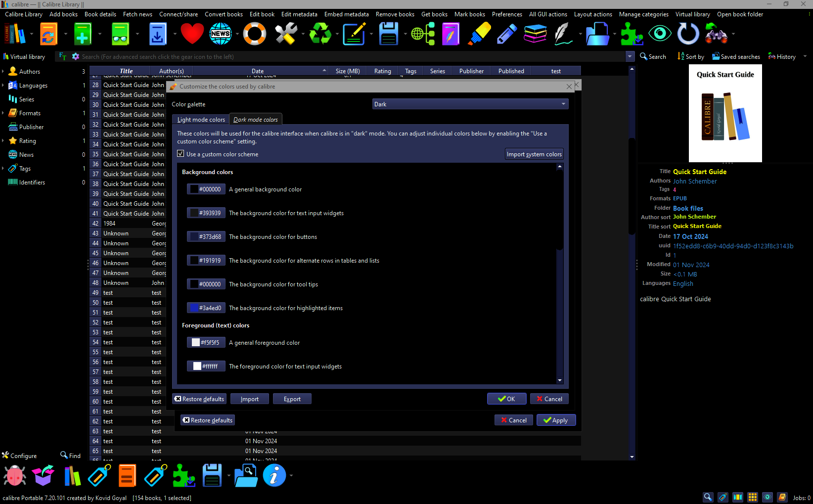This screenshot has width=813, height=504.
Task: Click the red heart Donate icon
Action: (x=192, y=34)
